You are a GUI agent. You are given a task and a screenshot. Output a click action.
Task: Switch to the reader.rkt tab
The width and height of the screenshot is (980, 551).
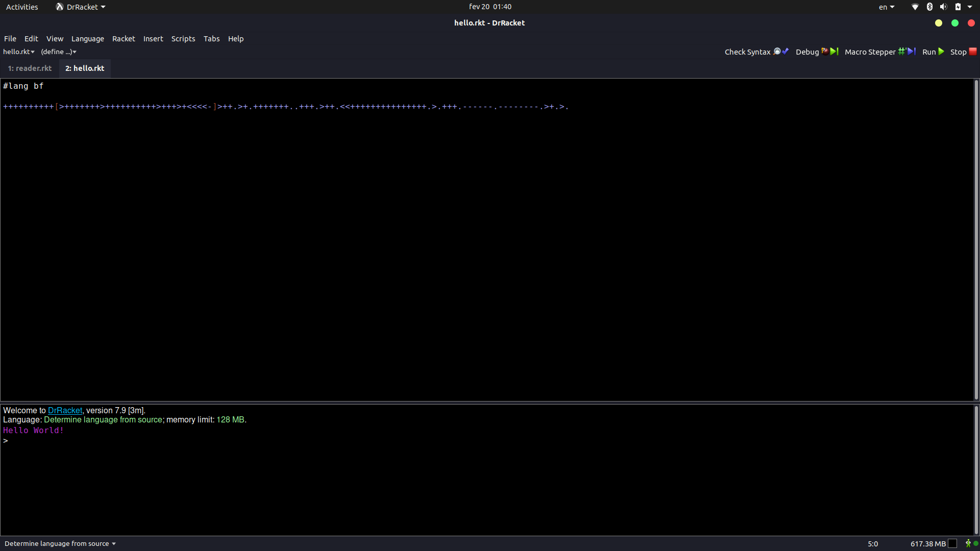click(30, 68)
